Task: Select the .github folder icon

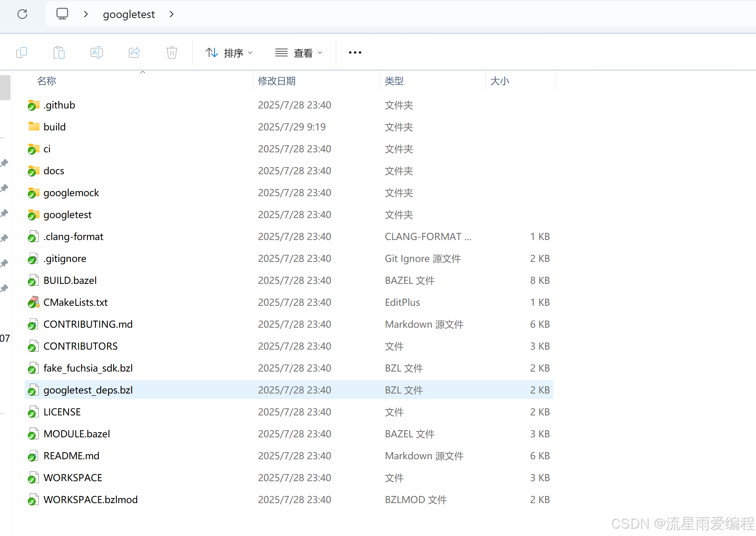Action: pos(34,105)
